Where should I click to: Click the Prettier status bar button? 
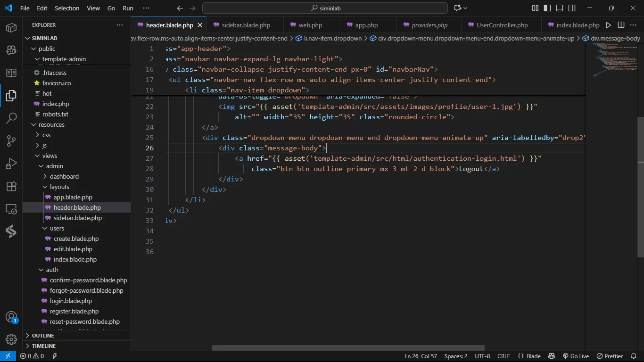click(610, 356)
